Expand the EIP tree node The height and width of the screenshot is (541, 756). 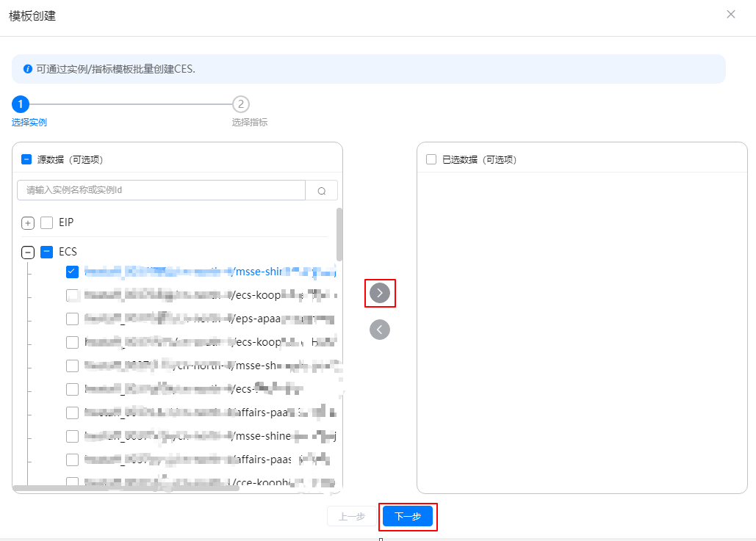pos(28,223)
